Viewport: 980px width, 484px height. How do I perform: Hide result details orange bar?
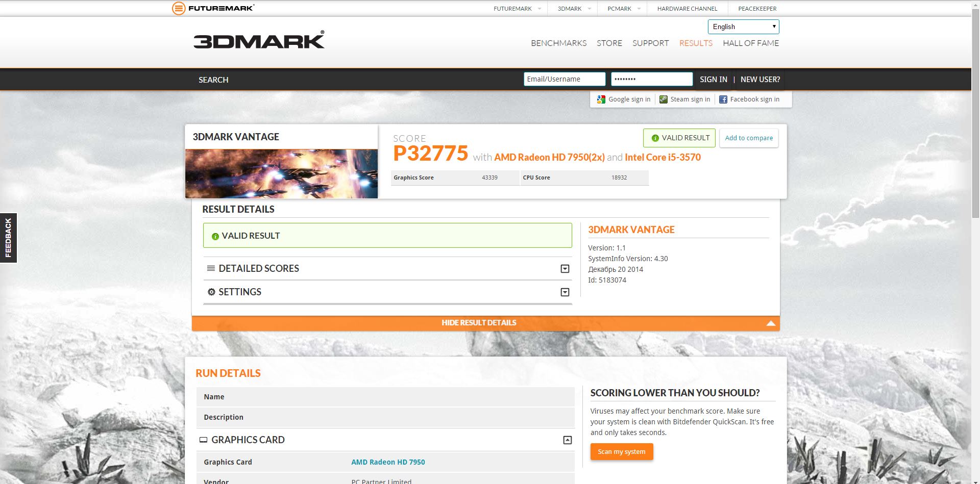click(x=486, y=323)
